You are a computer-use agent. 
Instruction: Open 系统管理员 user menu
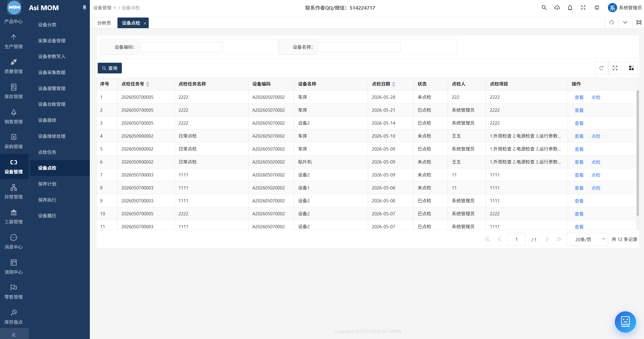click(624, 8)
